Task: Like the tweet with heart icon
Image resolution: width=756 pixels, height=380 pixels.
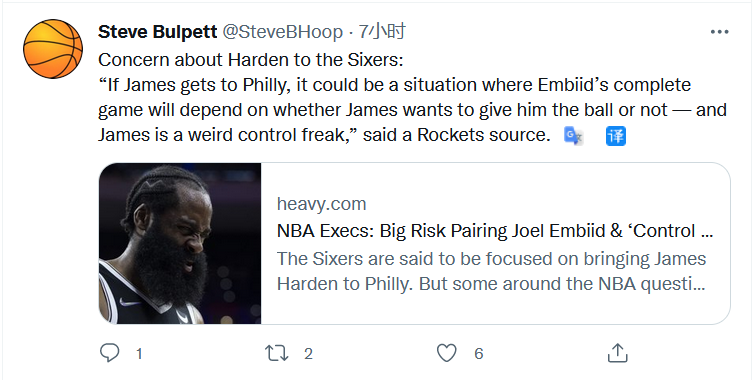Action: 446,353
